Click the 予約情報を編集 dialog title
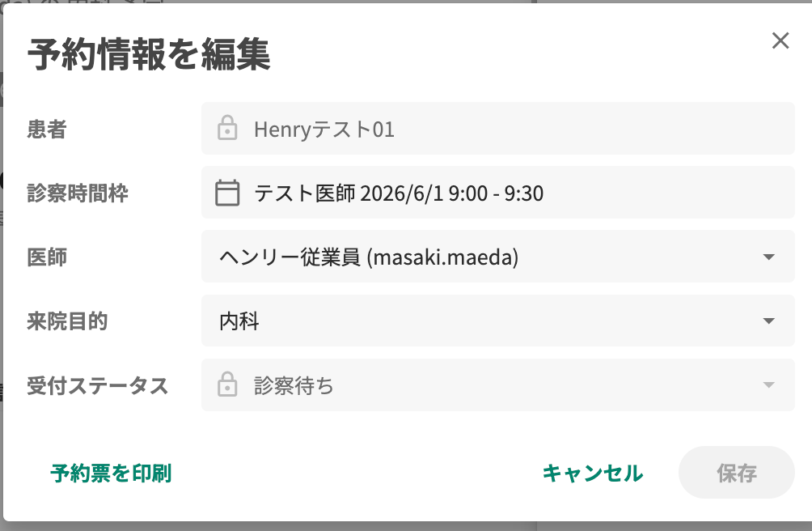The image size is (812, 531). coord(149,54)
